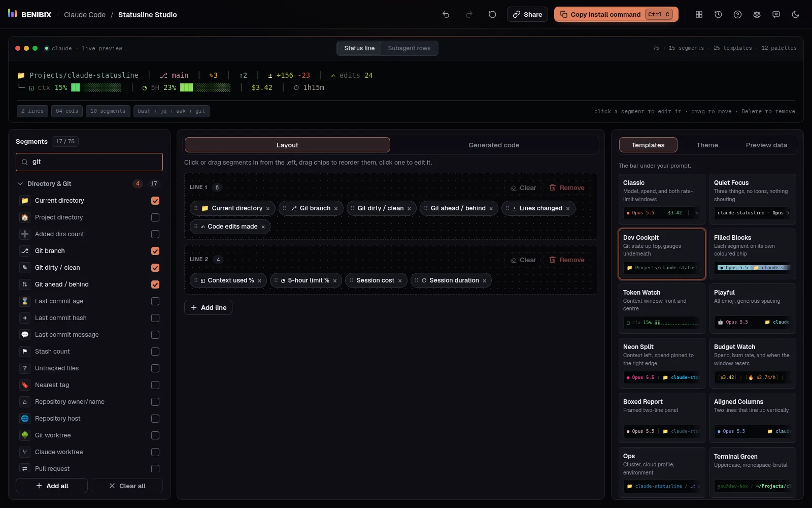812x508 pixels.
Task: Toggle dark mode with the moon icon
Action: [x=795, y=15]
